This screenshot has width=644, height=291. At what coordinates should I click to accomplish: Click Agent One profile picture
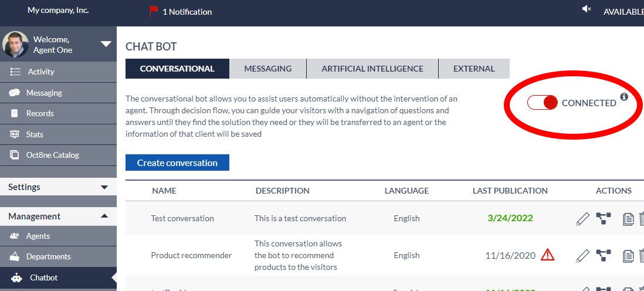click(x=16, y=45)
